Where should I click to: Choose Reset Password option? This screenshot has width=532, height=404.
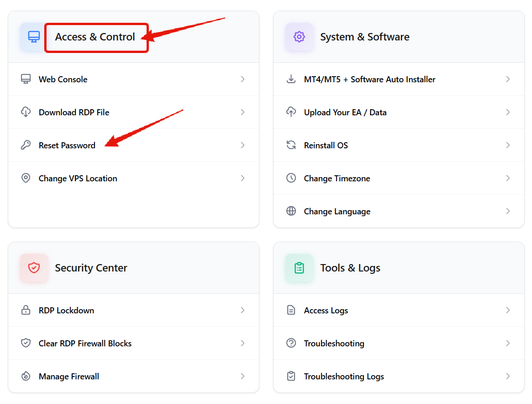point(133,145)
